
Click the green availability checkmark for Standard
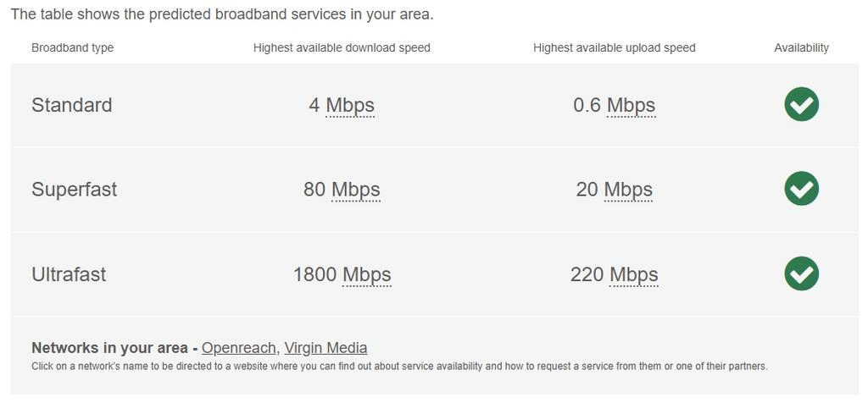[x=801, y=104]
